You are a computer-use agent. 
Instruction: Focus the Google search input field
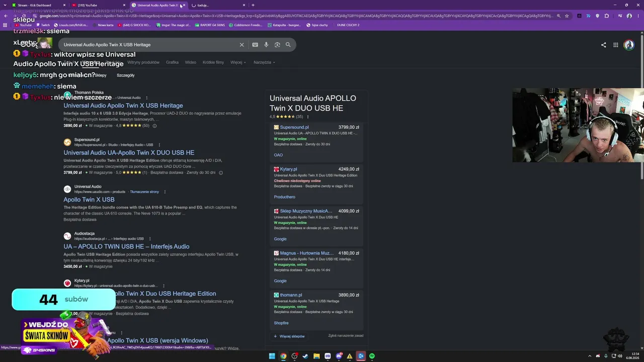[x=148, y=45]
